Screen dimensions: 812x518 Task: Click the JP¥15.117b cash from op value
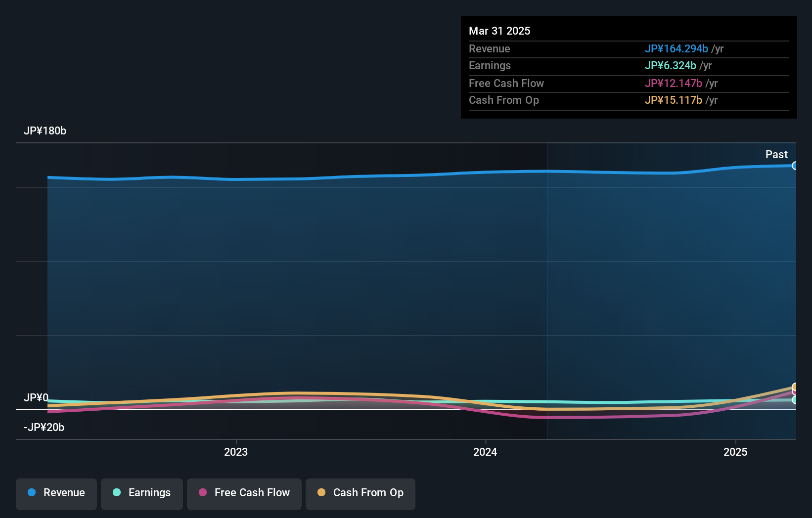[x=673, y=100]
